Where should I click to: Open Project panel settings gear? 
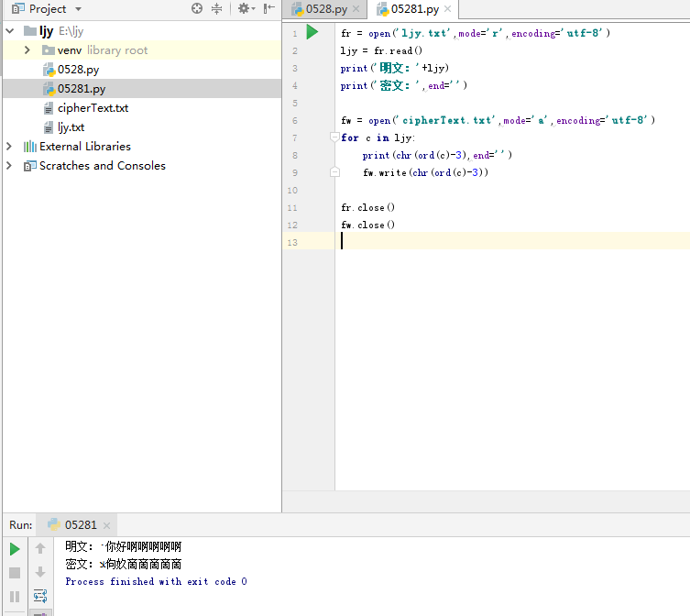point(243,8)
